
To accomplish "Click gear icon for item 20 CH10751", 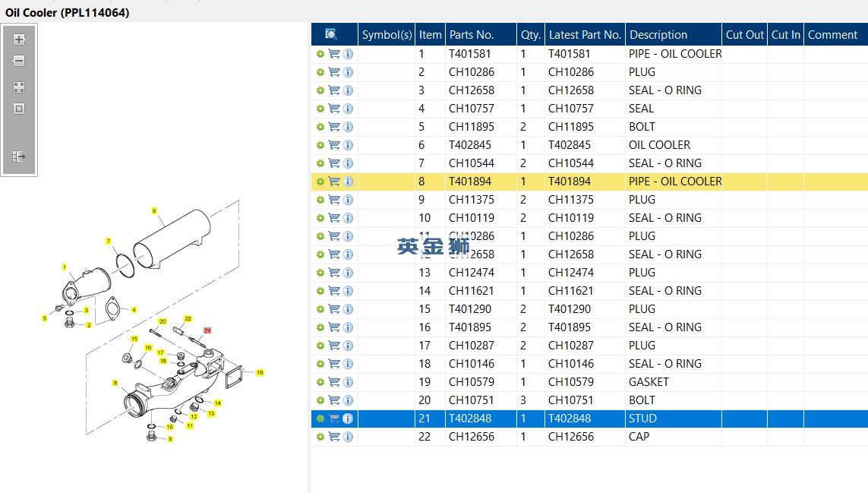I will click(320, 400).
